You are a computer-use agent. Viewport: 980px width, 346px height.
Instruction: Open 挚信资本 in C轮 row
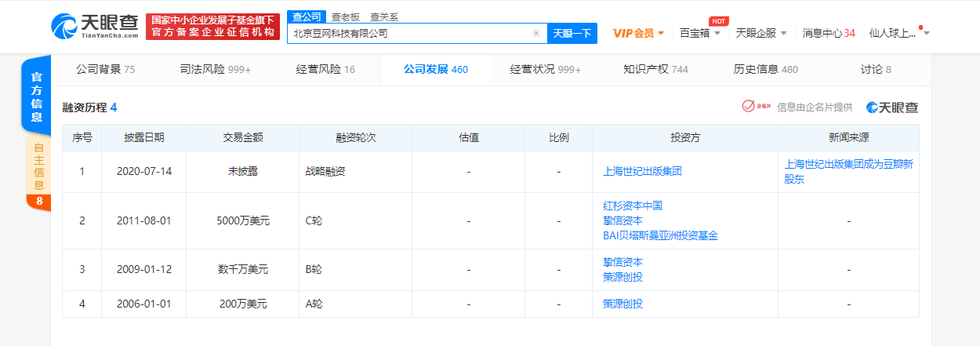(x=622, y=220)
